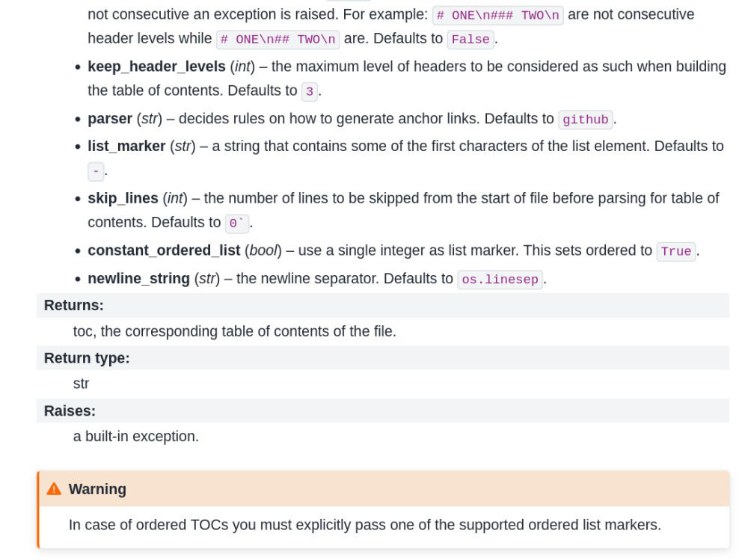Select the True code literal
The width and height of the screenshot is (748, 560).
coord(676,251)
